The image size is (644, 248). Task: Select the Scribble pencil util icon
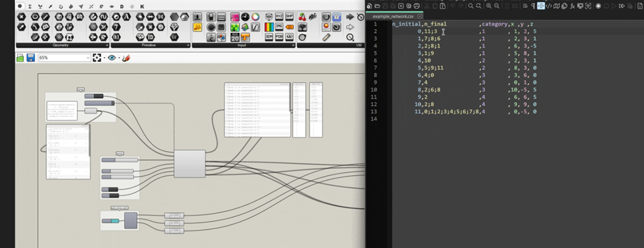tap(326, 37)
